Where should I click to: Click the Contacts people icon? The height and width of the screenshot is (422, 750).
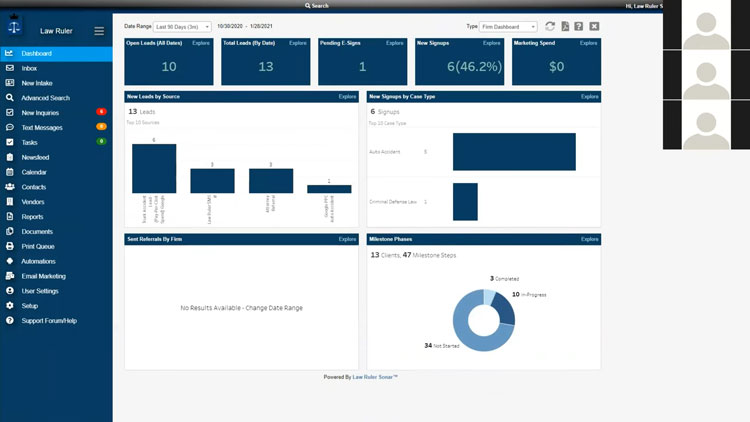click(x=10, y=187)
